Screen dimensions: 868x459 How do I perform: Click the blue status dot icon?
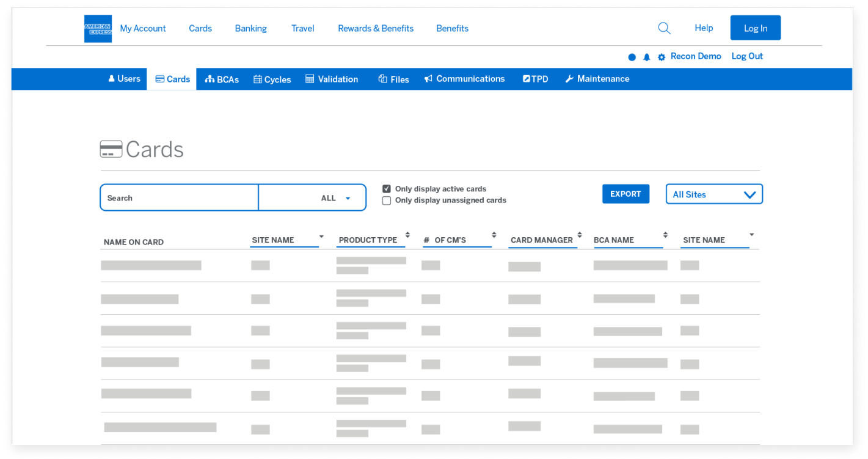tap(632, 57)
